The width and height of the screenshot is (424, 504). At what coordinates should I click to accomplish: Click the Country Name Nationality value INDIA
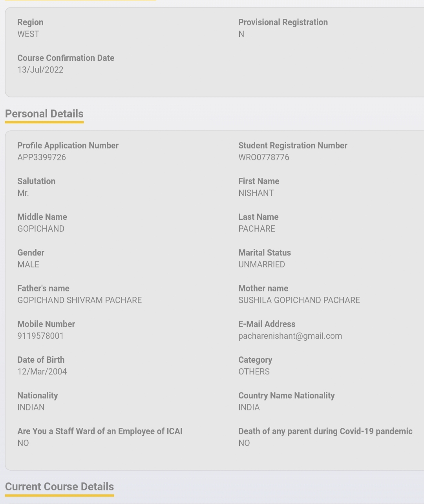pos(249,407)
